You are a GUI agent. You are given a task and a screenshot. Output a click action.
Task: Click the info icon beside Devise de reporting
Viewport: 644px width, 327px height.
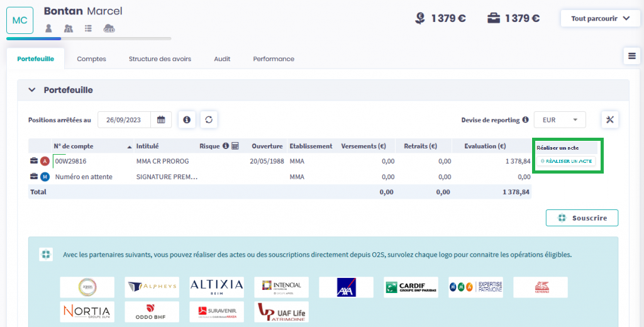pyautogui.click(x=525, y=119)
